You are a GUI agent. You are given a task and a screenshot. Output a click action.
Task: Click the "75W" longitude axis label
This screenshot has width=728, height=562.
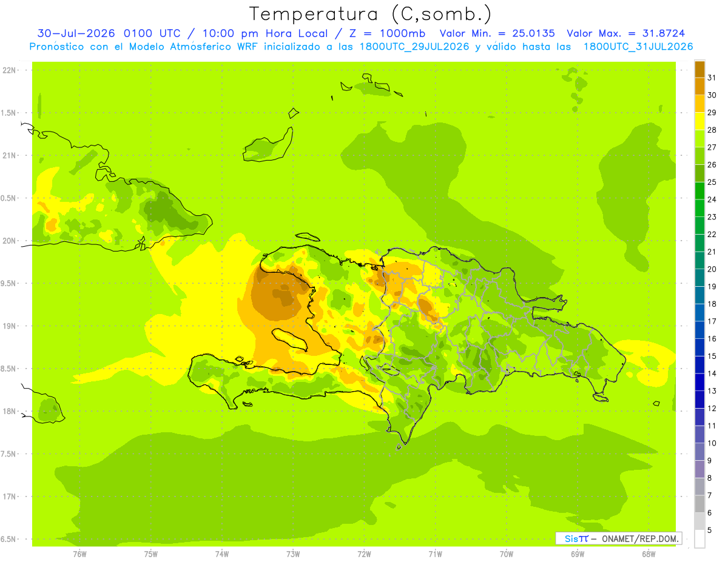tap(151, 554)
